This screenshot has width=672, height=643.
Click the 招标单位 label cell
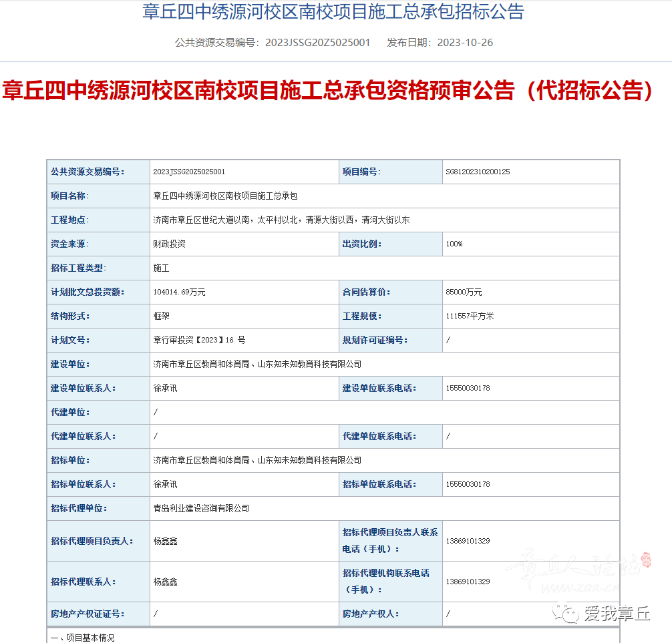click(99, 460)
